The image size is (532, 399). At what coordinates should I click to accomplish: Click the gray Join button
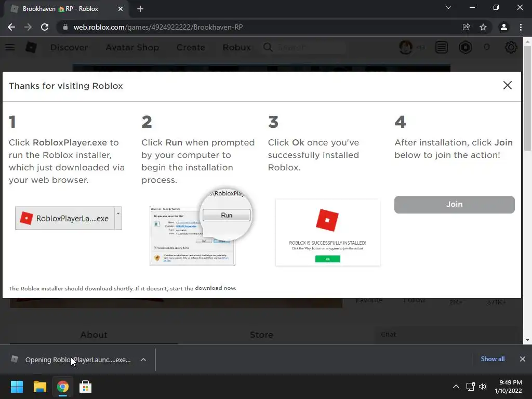coord(454,204)
